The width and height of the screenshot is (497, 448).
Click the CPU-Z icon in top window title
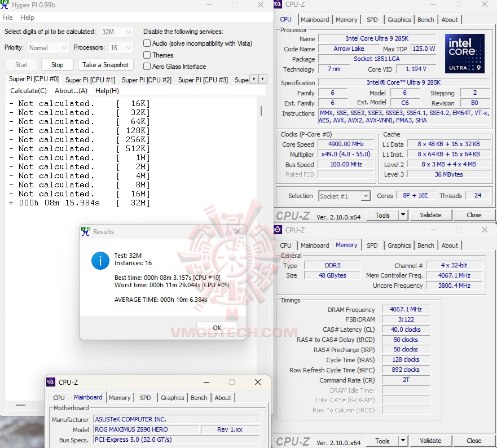coord(278,4)
